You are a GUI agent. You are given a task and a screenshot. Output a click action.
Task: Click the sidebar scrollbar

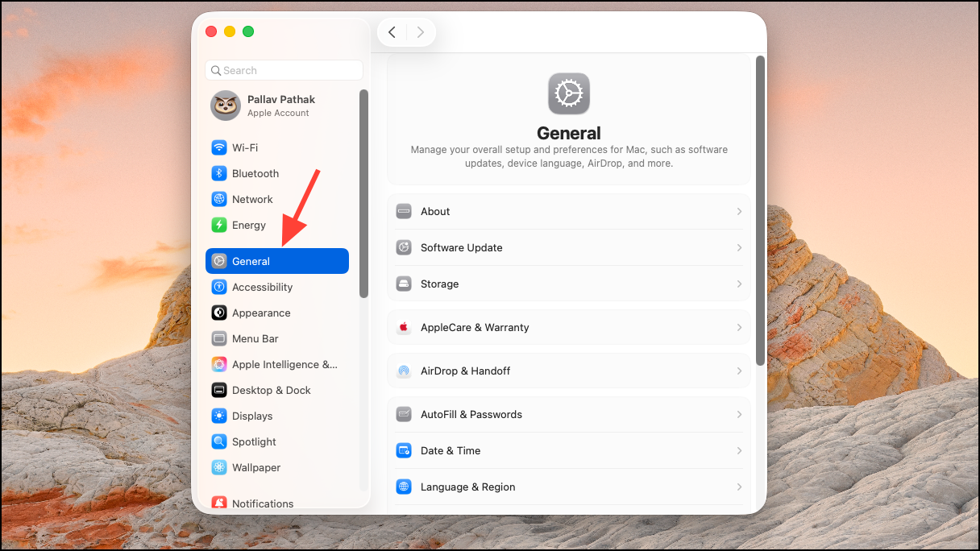click(x=363, y=193)
